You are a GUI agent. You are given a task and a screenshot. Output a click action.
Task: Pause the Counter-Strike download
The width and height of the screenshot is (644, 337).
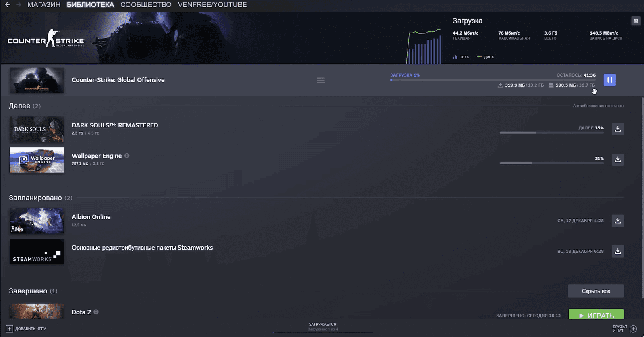pyautogui.click(x=610, y=80)
